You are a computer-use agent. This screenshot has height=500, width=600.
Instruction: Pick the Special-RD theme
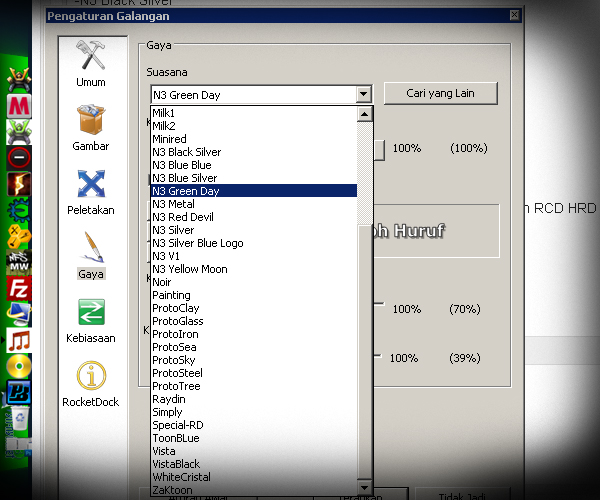(x=254, y=425)
